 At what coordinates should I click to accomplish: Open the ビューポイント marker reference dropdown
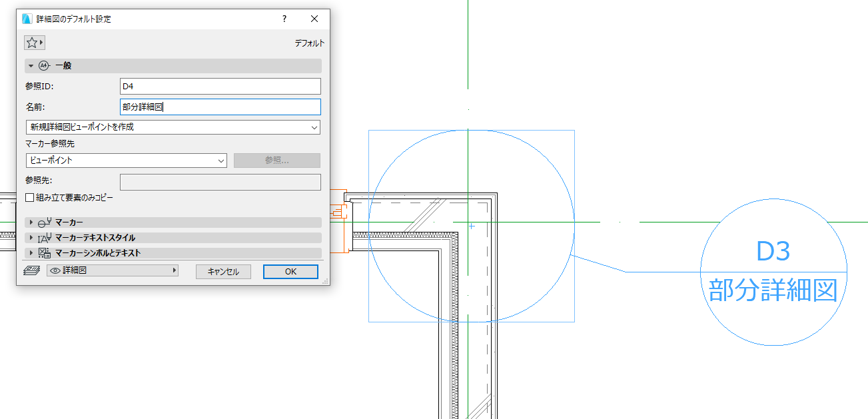pos(127,161)
